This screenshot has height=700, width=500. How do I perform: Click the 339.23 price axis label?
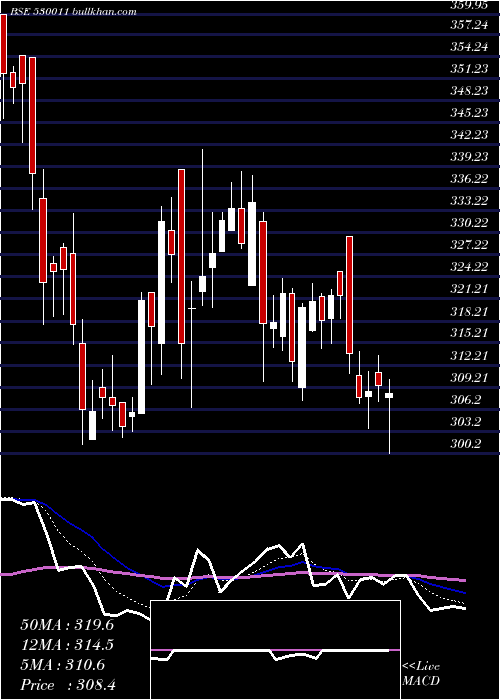coord(469,157)
